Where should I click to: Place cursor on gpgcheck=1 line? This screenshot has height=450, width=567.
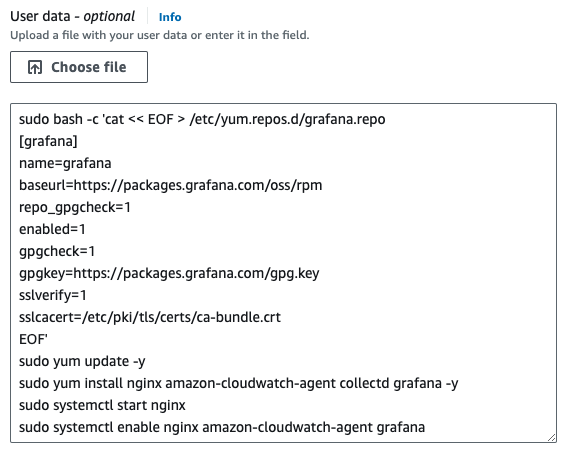57,251
